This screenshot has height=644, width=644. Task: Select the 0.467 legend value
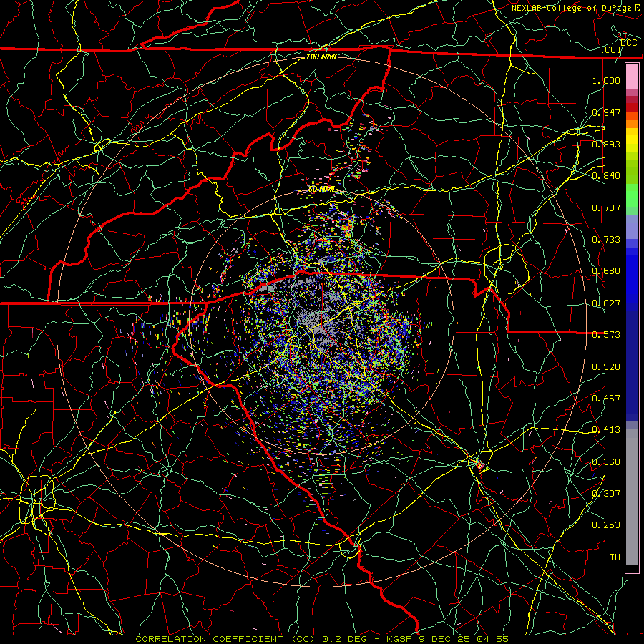606,399
